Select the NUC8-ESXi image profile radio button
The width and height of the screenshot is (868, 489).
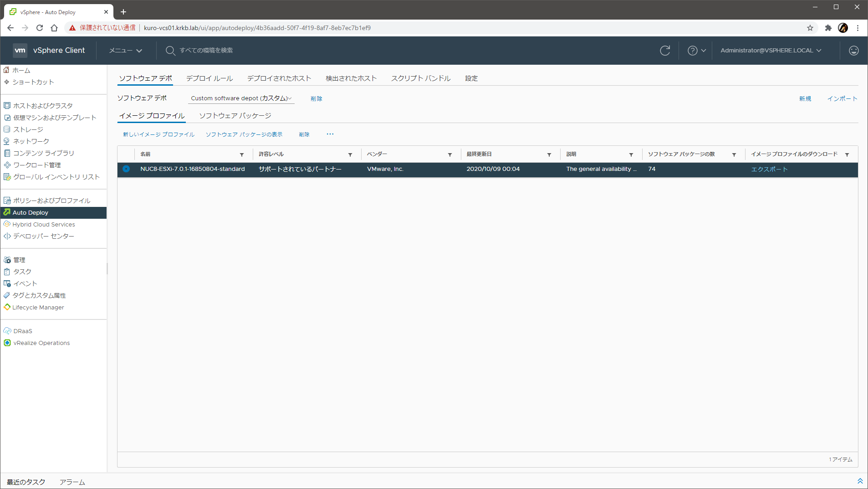point(126,169)
